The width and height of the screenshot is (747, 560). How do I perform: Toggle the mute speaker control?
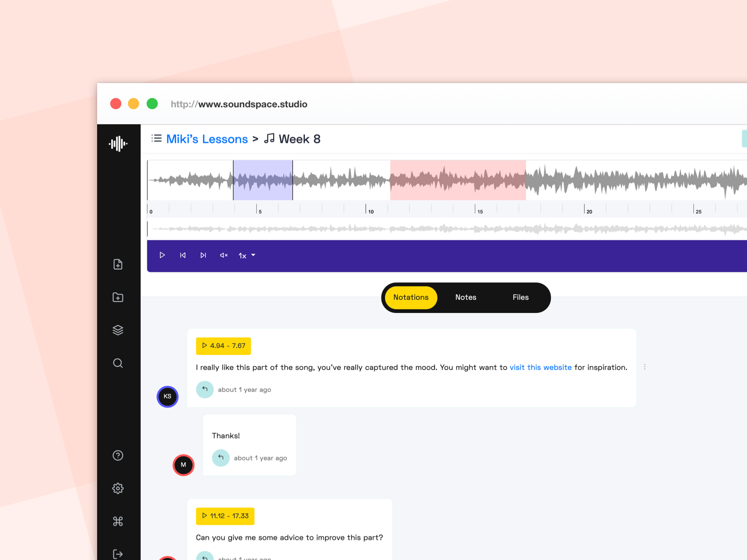pyautogui.click(x=224, y=255)
